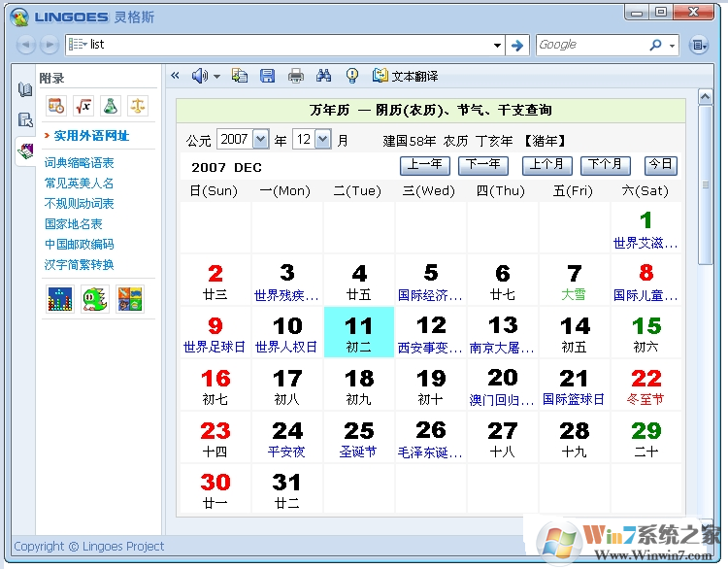Open the square root calculator tool

83,106
